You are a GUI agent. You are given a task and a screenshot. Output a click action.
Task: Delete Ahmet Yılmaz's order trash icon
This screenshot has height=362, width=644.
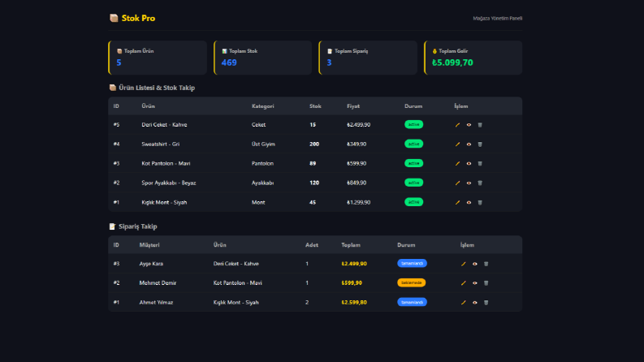[486, 303]
